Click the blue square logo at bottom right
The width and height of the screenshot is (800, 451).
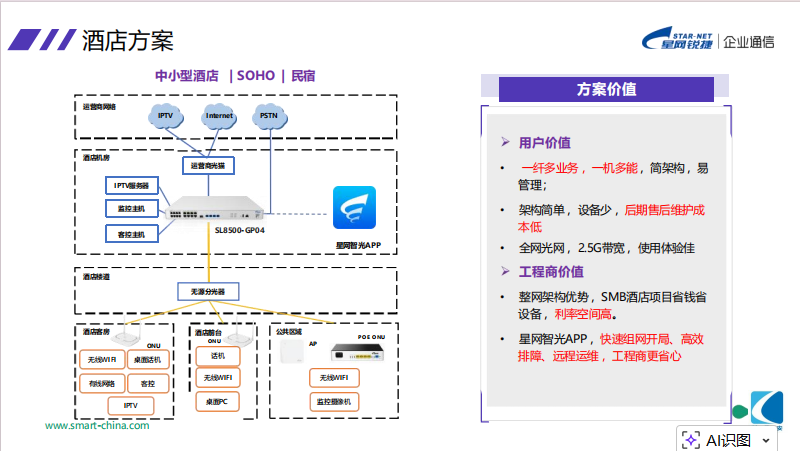[x=766, y=408]
